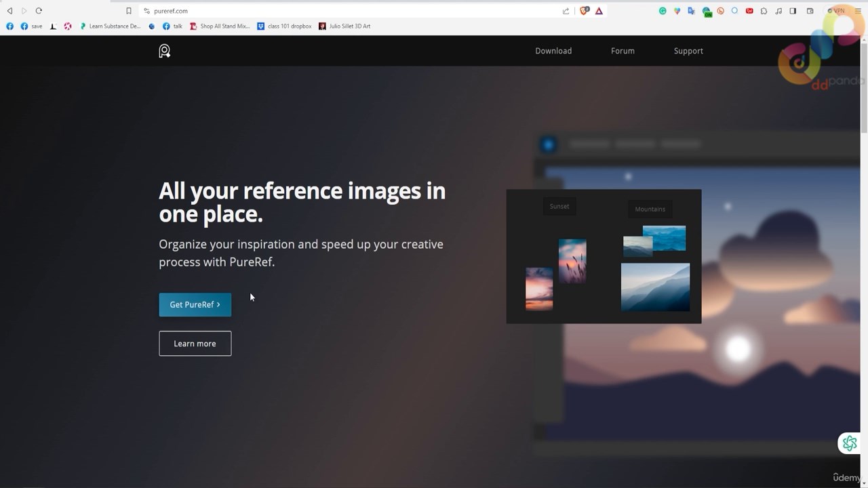Open the 'Julio Sillet 3D Art' bookmark
The height and width of the screenshot is (488, 868).
344,26
